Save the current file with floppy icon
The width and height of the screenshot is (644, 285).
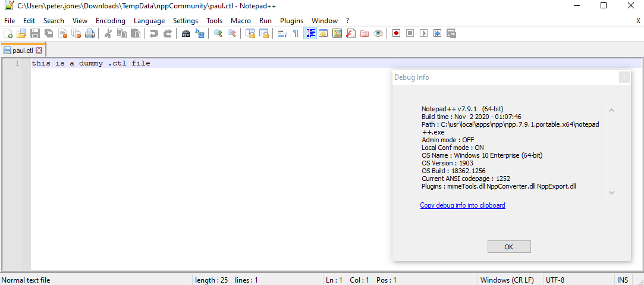pyautogui.click(x=35, y=34)
